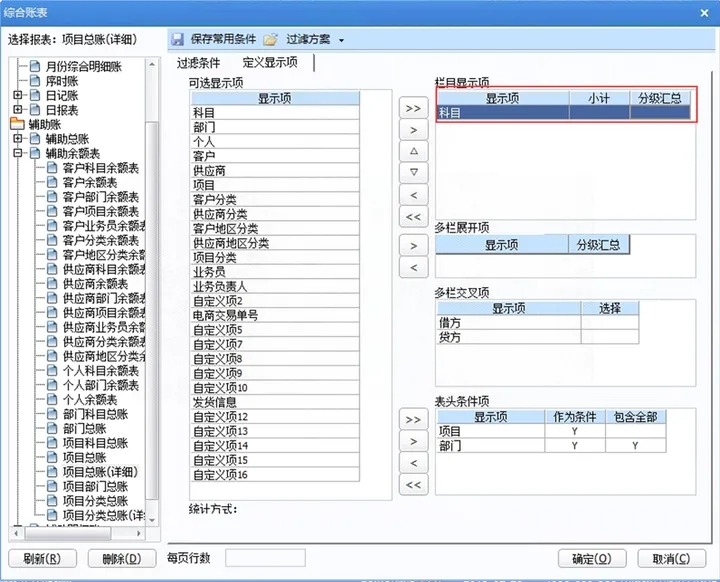Move selected column item up with triangle
Screen dimensions: 720x582
point(413,151)
